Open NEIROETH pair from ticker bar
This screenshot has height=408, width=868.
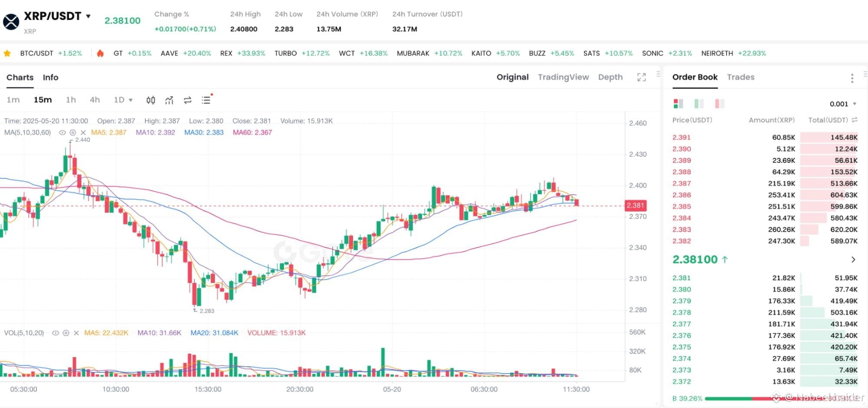click(733, 53)
